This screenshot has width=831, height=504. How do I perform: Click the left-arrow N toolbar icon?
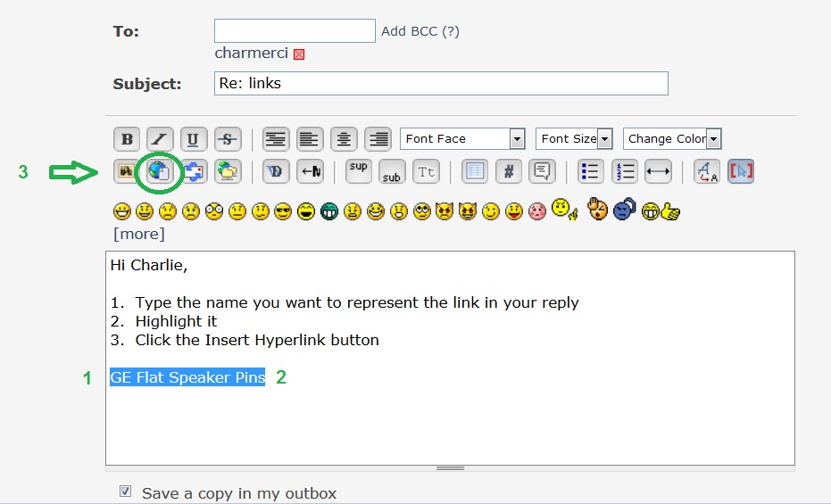click(310, 171)
